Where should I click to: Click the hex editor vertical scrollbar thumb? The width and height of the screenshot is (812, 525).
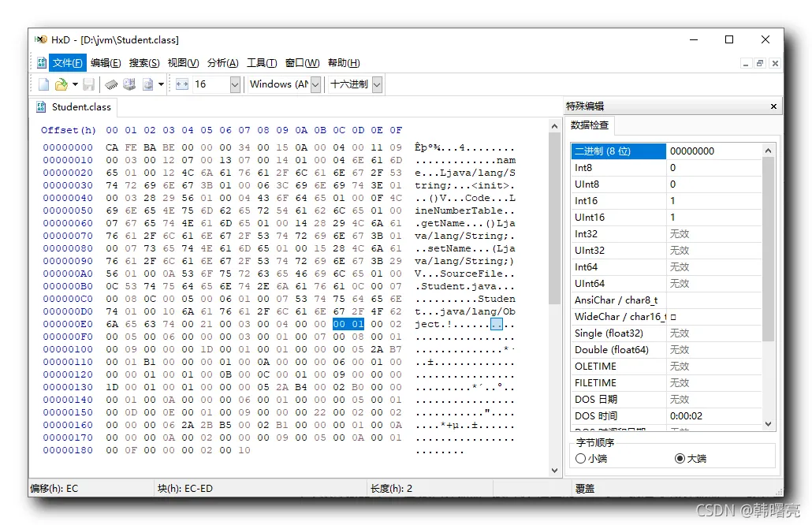(x=555, y=218)
